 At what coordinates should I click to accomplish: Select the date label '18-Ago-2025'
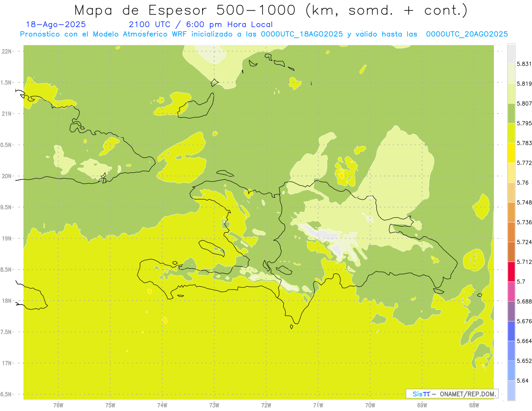(x=56, y=25)
